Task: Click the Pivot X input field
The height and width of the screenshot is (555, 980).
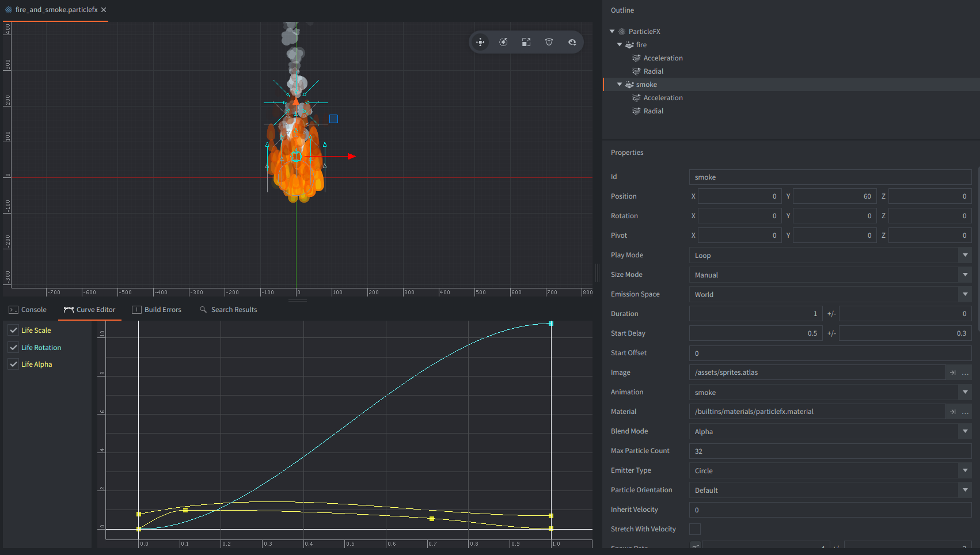Action: pos(740,235)
